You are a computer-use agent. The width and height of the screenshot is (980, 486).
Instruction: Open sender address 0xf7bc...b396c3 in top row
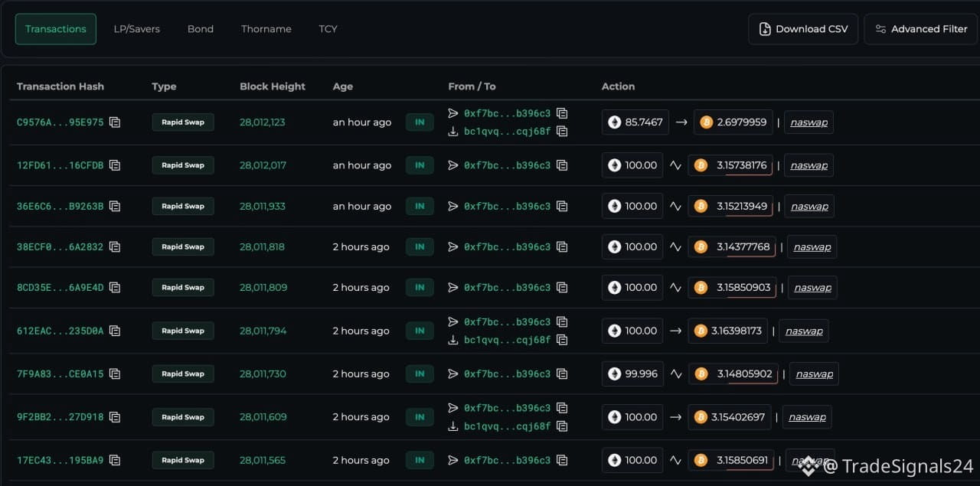507,113
